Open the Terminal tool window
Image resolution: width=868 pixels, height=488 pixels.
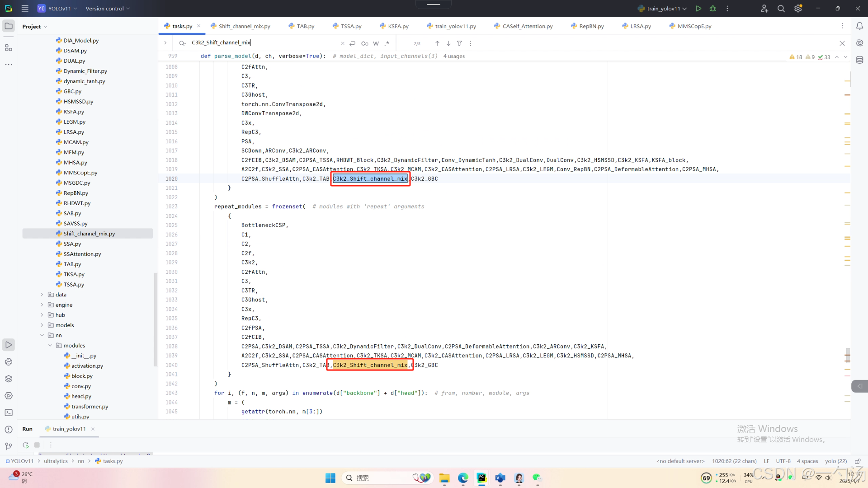click(9, 413)
